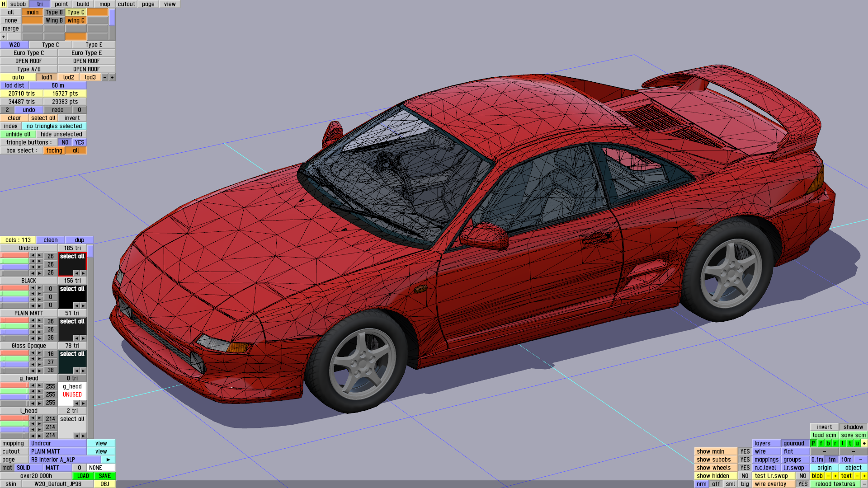Adjust Undrcar red colour slider
This screenshot has width=868, height=488.
pos(14,256)
